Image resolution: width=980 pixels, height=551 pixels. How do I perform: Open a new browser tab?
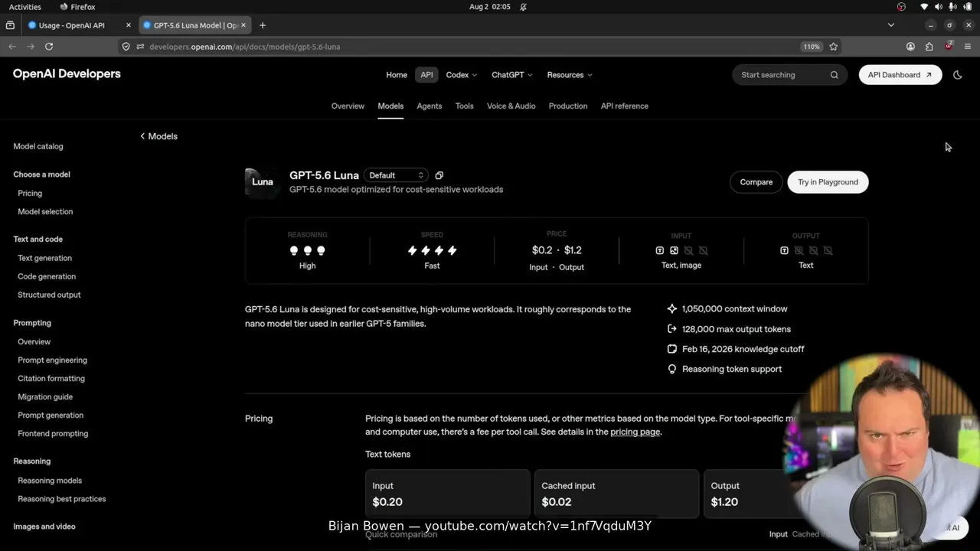tap(263, 25)
